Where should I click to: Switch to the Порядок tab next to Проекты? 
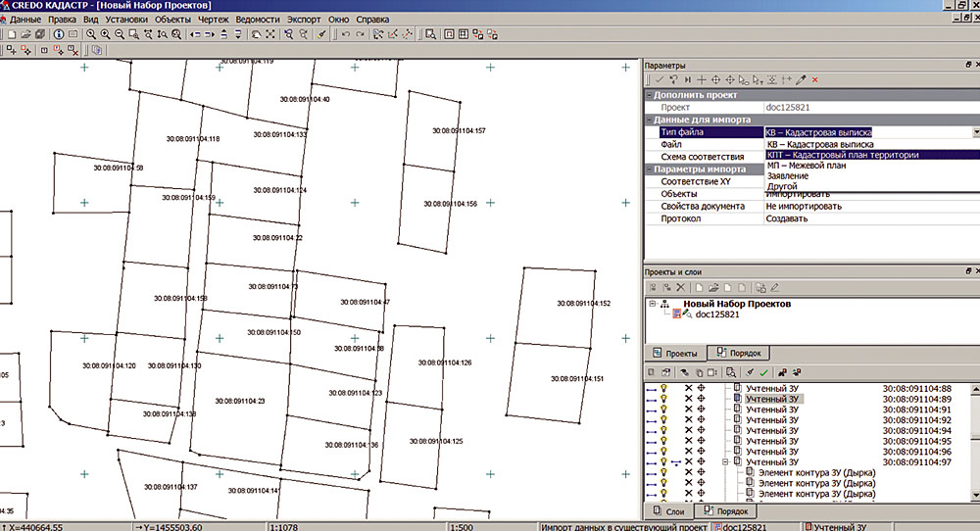tap(738, 353)
